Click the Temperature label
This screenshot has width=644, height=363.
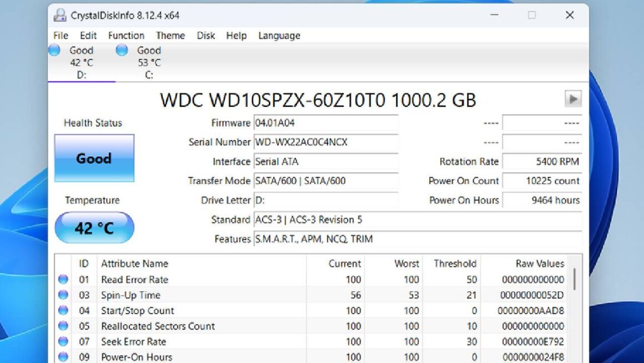(92, 200)
